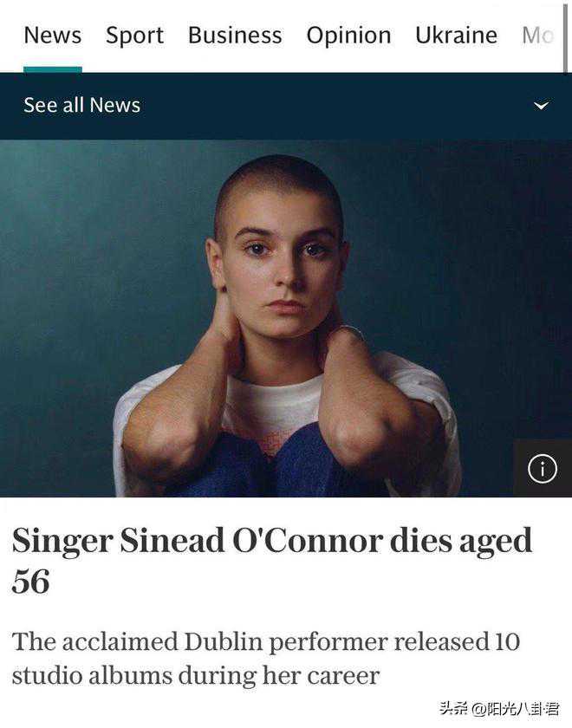The width and height of the screenshot is (572, 728).
Task: Switch to the Sport tab
Action: click(134, 36)
